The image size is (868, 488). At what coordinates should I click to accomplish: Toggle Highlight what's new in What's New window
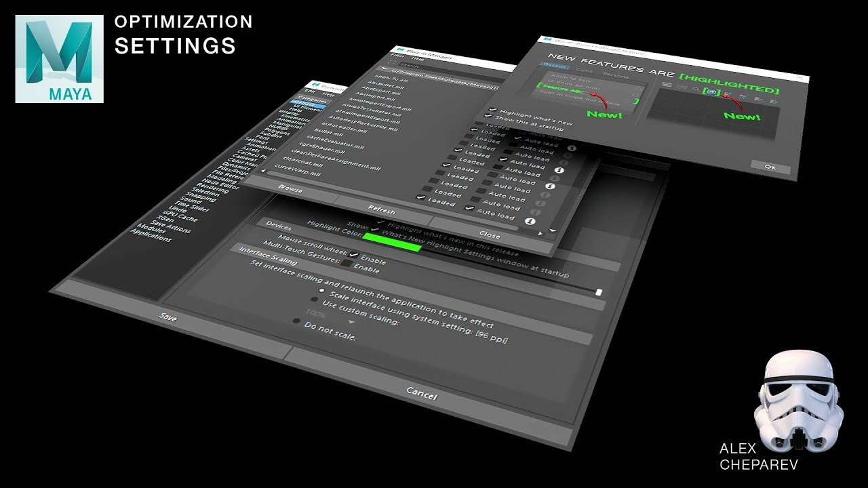493,108
